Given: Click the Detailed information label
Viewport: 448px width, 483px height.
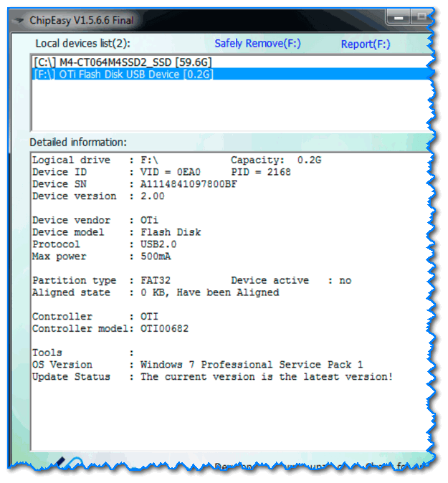Looking at the screenshot, I should [x=78, y=143].
